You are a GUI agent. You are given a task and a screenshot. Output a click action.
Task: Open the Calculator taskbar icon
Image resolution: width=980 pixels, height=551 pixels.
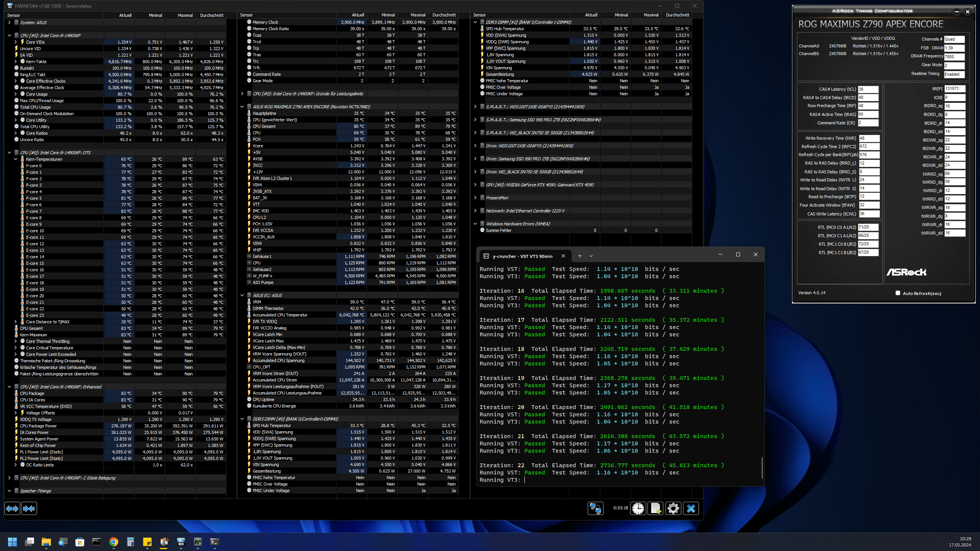131,542
